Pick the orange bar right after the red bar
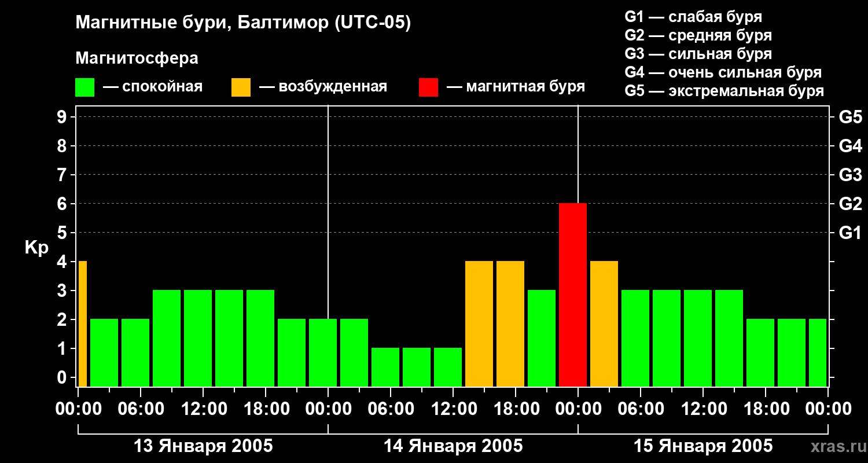The image size is (868, 463). (604, 324)
